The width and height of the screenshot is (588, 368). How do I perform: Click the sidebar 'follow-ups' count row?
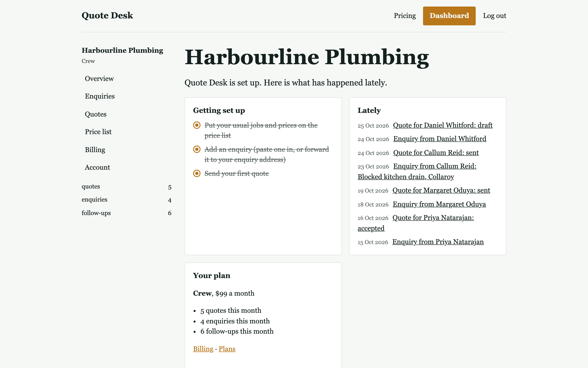pyautogui.click(x=126, y=213)
